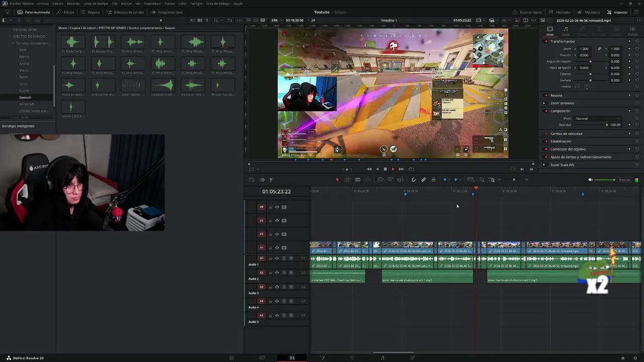Open the Fusion menu
644x362 pixels.
coord(170,4)
